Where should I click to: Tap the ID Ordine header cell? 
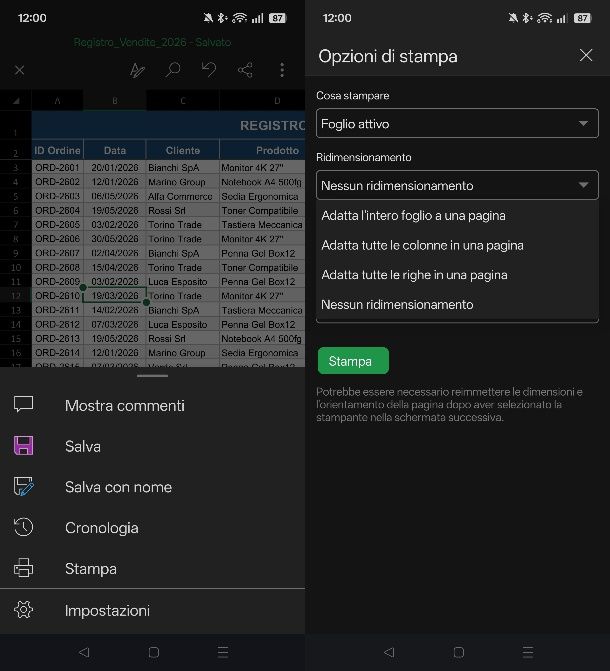57,150
